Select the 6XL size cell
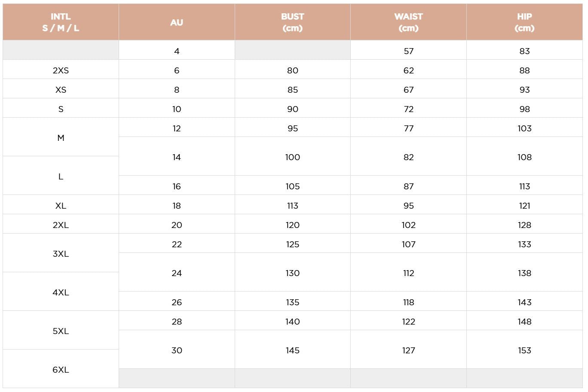 point(61,370)
